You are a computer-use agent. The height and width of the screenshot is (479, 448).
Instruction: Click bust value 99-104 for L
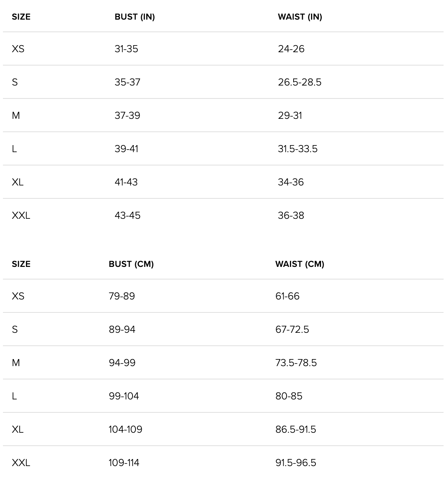pos(124,396)
